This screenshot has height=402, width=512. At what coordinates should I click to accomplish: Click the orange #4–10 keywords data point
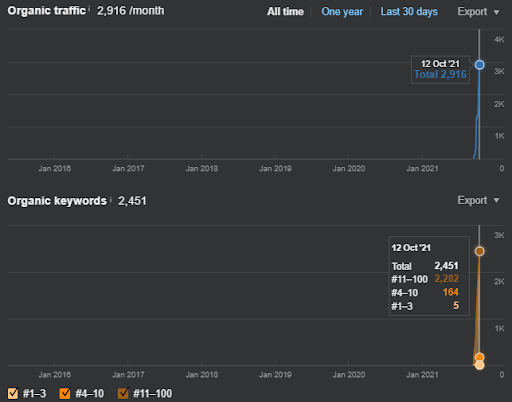click(479, 358)
